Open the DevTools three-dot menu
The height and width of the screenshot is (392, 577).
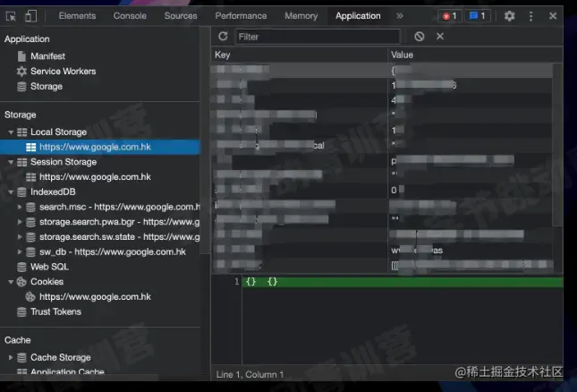[x=530, y=16]
